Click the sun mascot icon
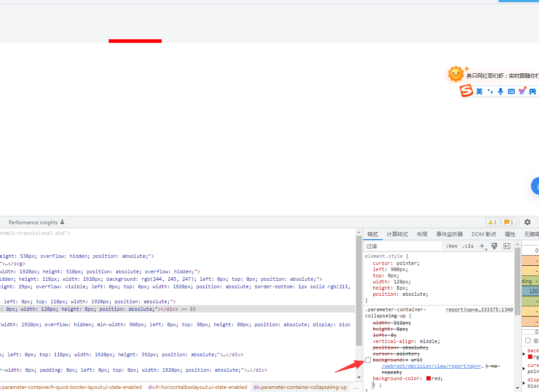The height and width of the screenshot is (392, 539). click(x=456, y=75)
